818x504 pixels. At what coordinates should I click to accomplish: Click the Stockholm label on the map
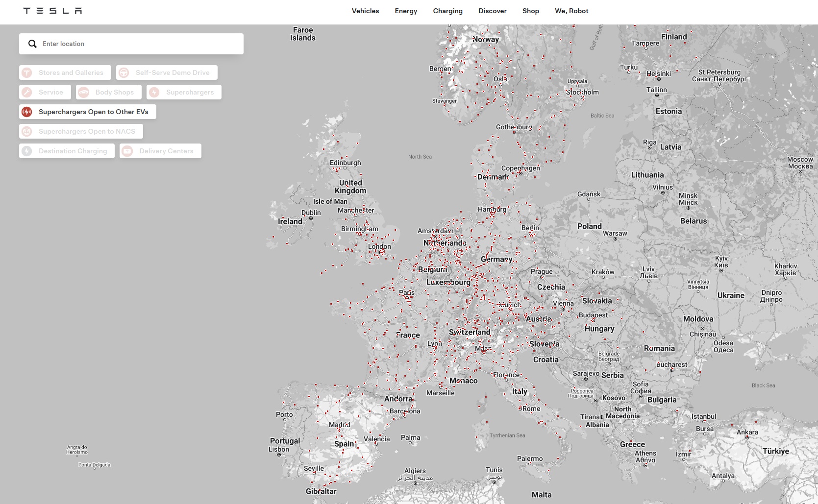(x=582, y=92)
